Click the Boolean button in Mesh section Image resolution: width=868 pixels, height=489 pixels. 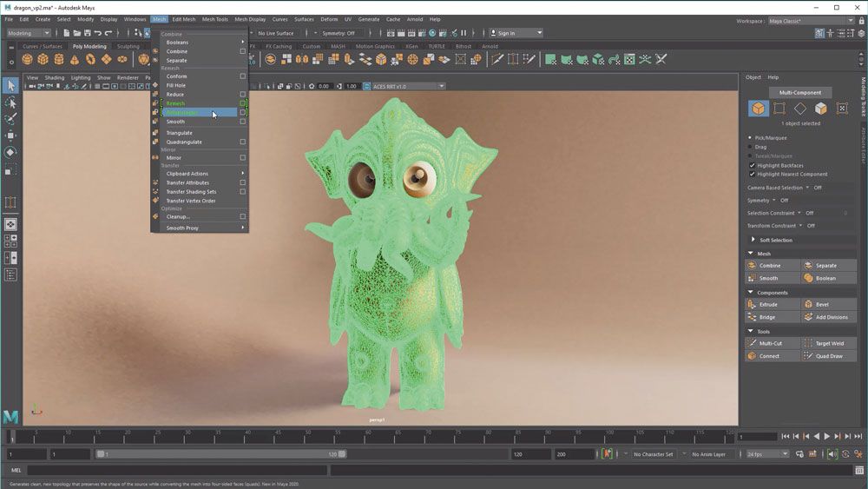tap(829, 278)
